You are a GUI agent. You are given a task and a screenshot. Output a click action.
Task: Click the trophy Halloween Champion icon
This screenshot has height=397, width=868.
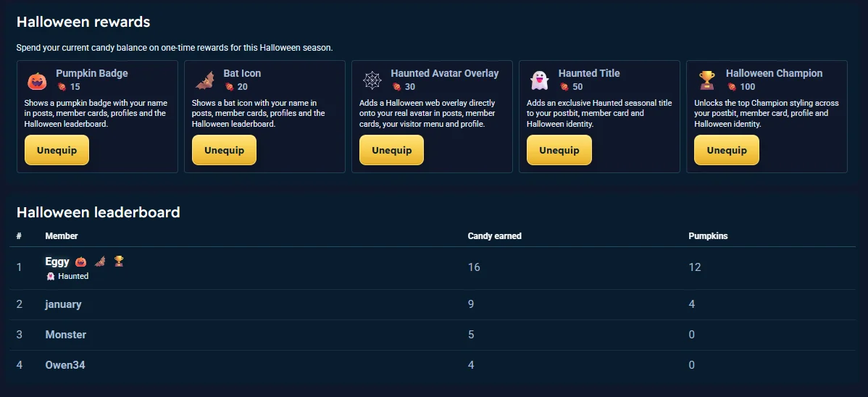[x=707, y=81]
